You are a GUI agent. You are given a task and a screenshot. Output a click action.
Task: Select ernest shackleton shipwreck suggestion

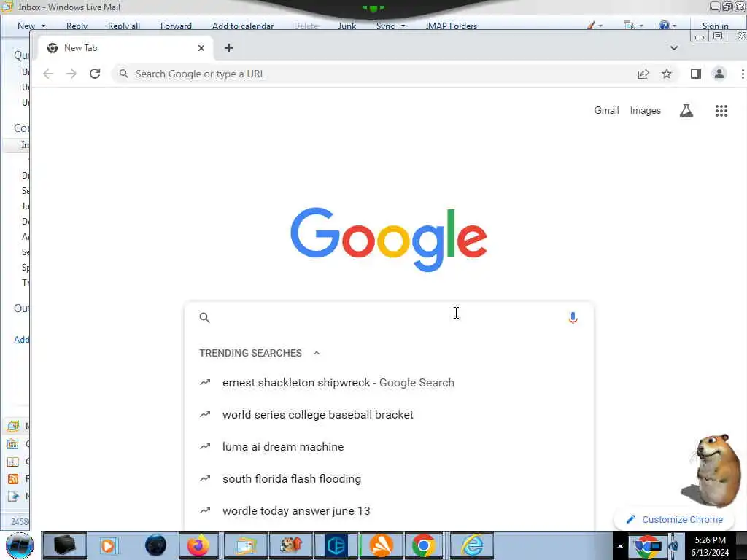click(390, 383)
